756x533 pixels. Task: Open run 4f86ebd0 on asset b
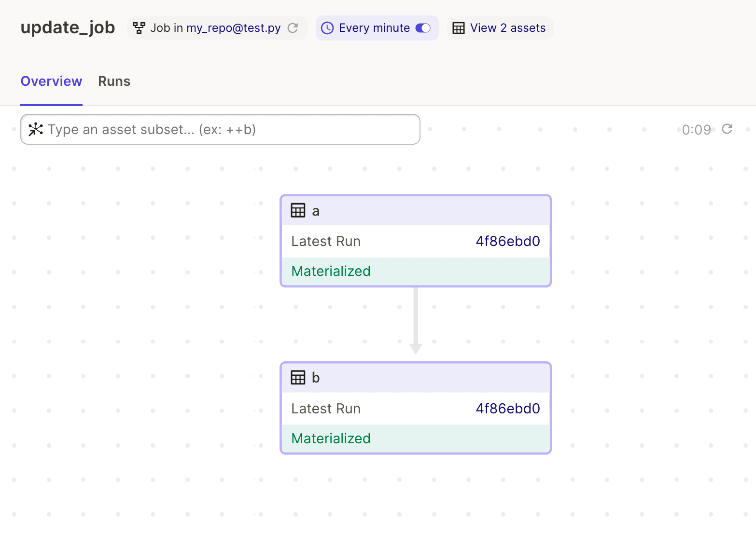[508, 409]
